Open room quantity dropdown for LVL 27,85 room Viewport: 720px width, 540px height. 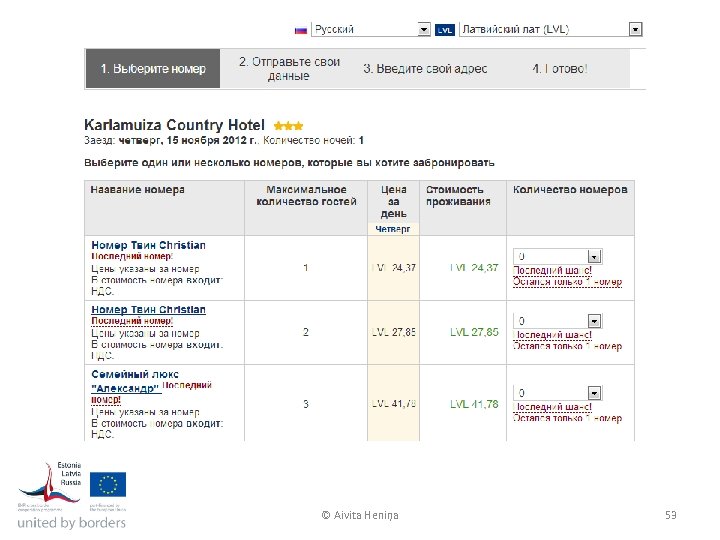point(594,322)
